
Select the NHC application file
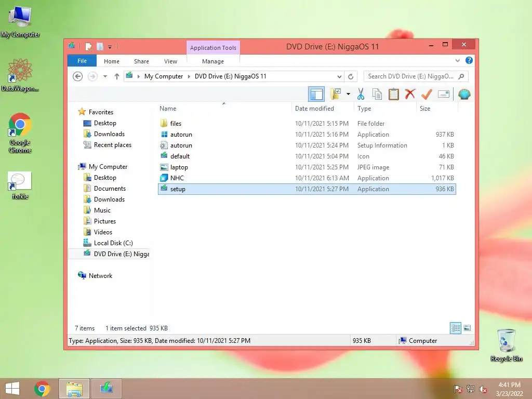(x=307, y=178)
